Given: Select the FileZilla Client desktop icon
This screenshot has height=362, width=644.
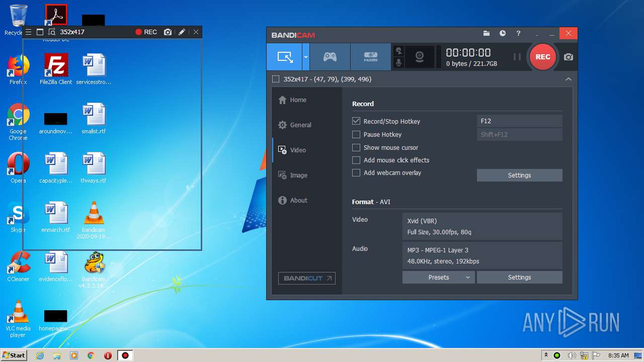Looking at the screenshot, I should pyautogui.click(x=56, y=69).
